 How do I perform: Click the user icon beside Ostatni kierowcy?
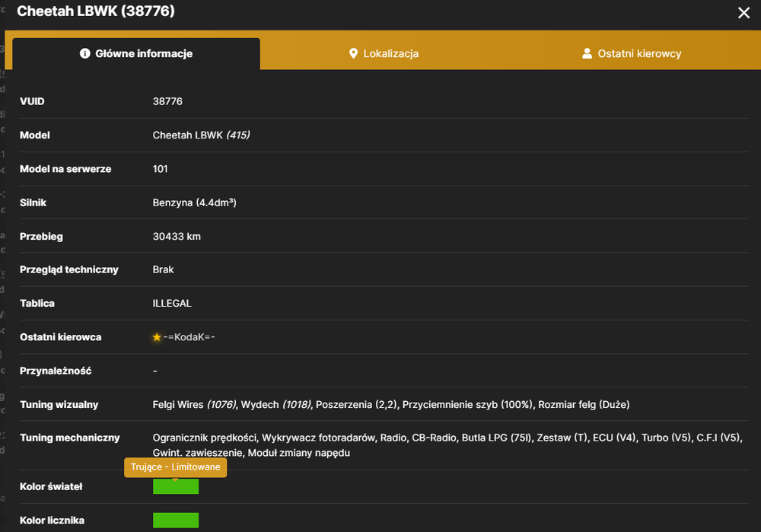(587, 53)
